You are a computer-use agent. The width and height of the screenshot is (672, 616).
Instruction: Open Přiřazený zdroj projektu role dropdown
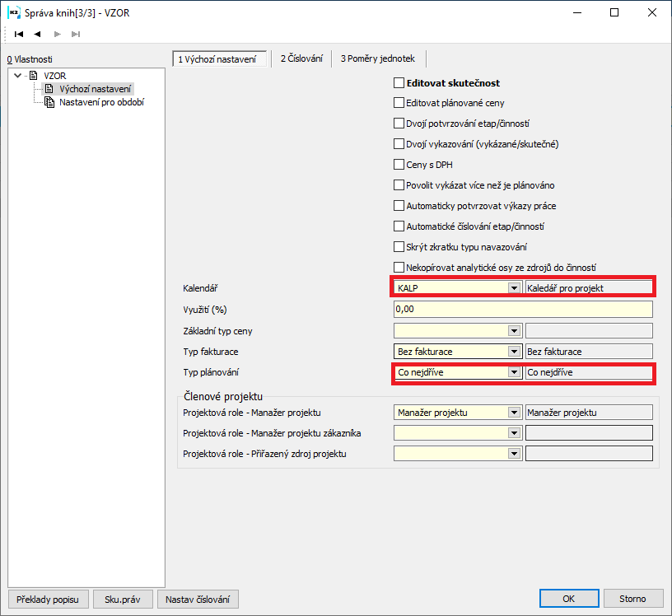514,454
